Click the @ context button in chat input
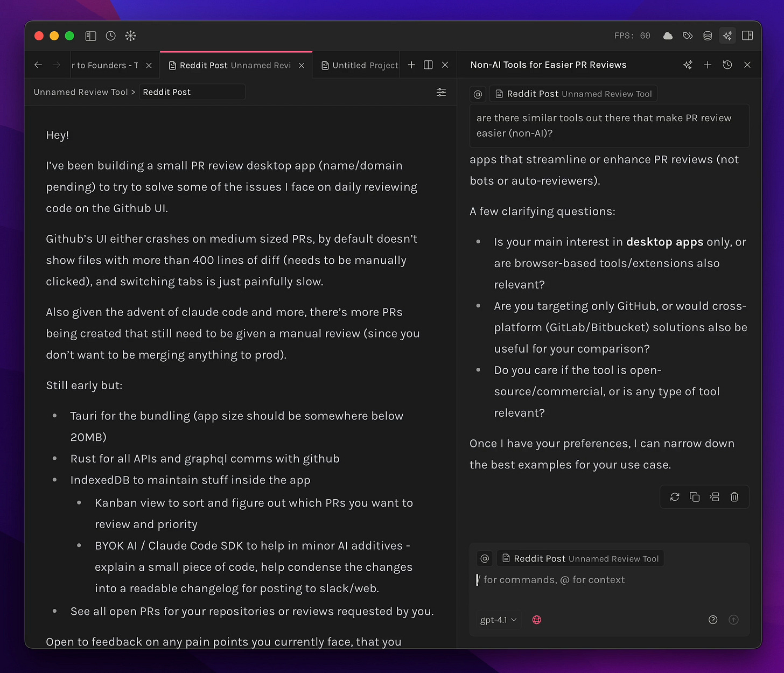The width and height of the screenshot is (784, 673). [x=485, y=559]
